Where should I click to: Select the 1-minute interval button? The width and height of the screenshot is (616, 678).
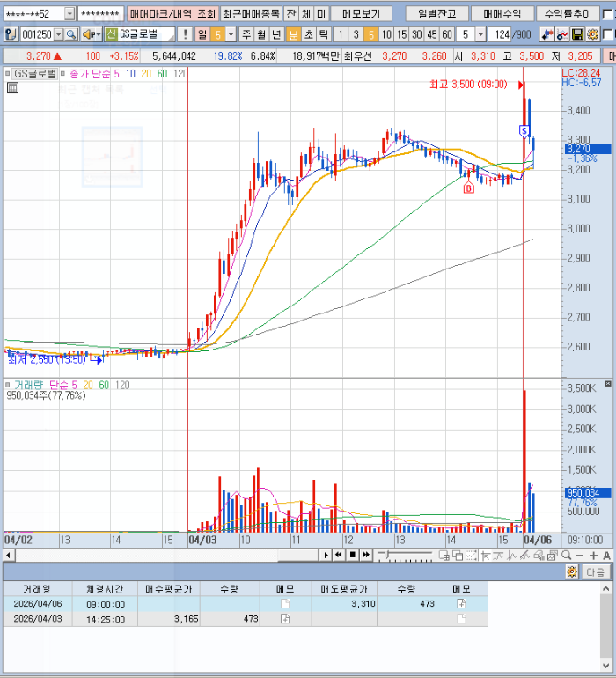pos(341,34)
